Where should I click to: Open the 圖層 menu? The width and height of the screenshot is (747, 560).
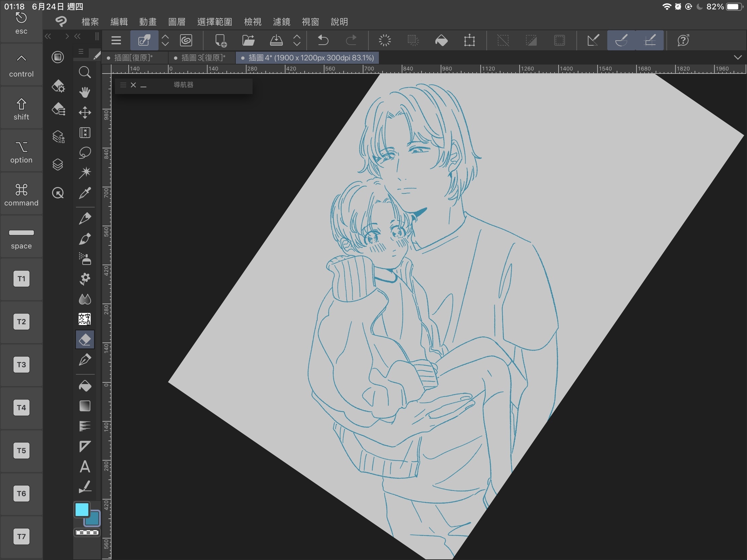coord(177,22)
